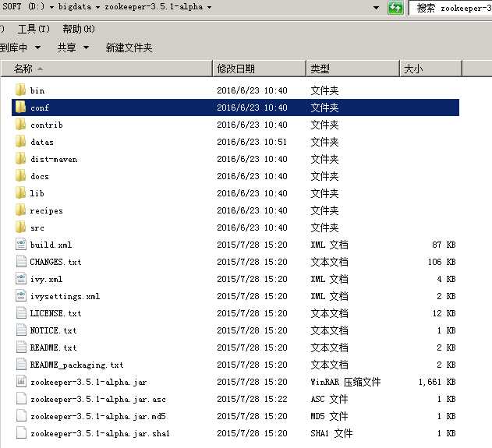Click the zookeeper jar.md5 file icon
The width and height of the screenshot is (492, 448).
(21, 416)
